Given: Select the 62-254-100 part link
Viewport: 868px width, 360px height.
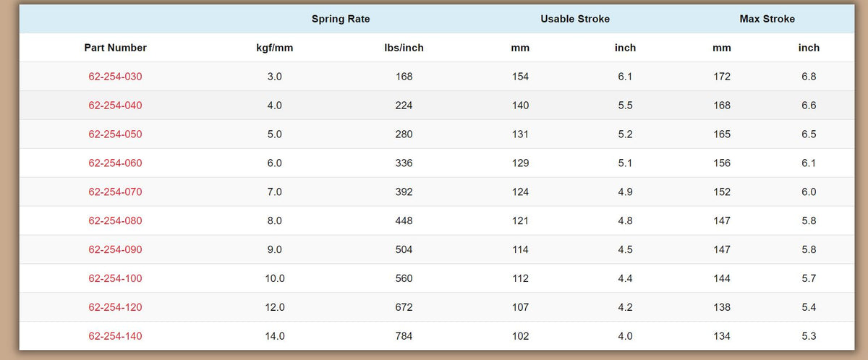Looking at the screenshot, I should click(x=115, y=278).
